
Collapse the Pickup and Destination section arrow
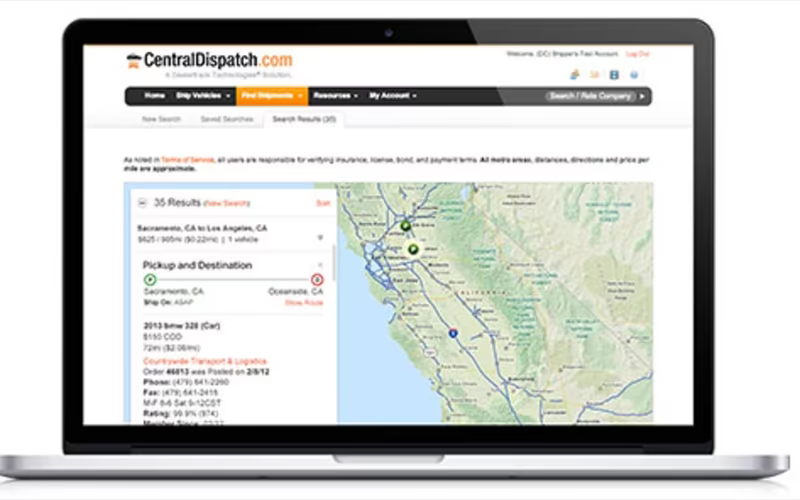click(320, 265)
